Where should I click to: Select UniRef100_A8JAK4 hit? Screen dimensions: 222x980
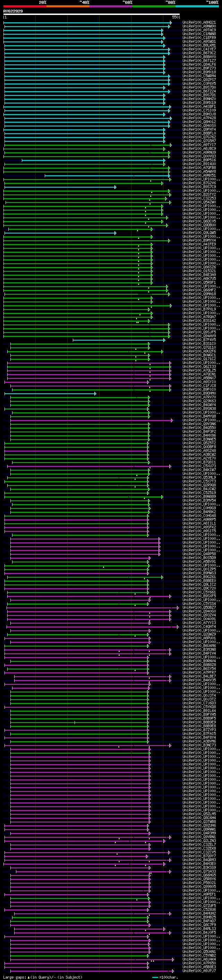[199, 960]
